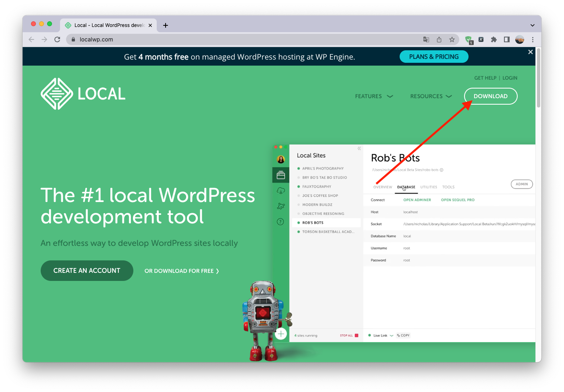Click the padlock site info icon
The height and width of the screenshot is (392, 564).
(73, 39)
